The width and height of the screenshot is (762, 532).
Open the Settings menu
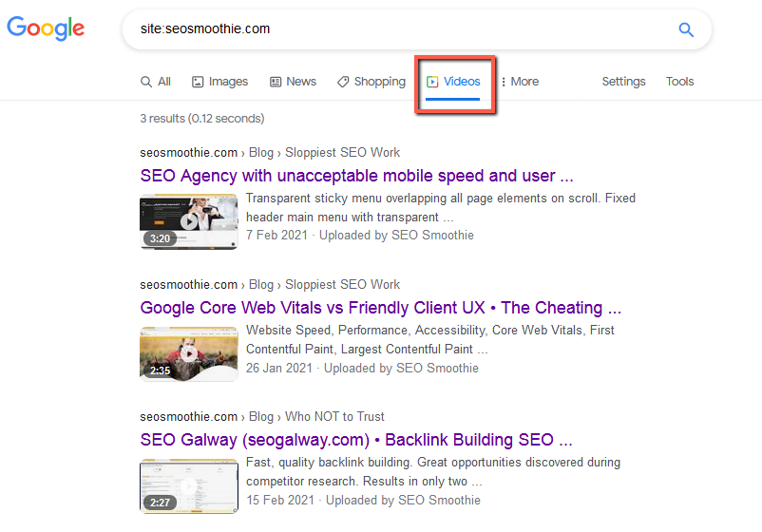pyautogui.click(x=623, y=82)
